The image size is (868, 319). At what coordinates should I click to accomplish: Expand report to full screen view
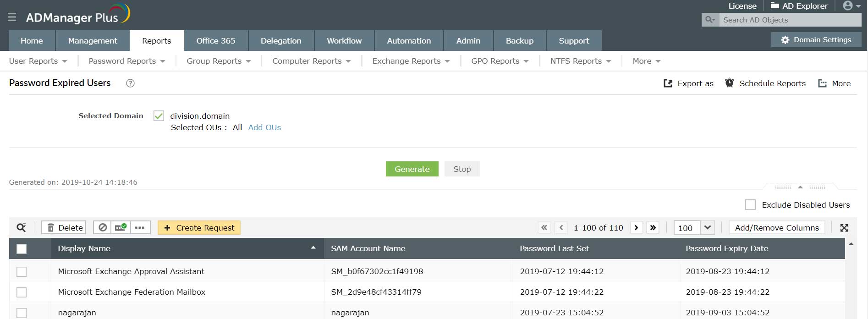[x=844, y=228]
